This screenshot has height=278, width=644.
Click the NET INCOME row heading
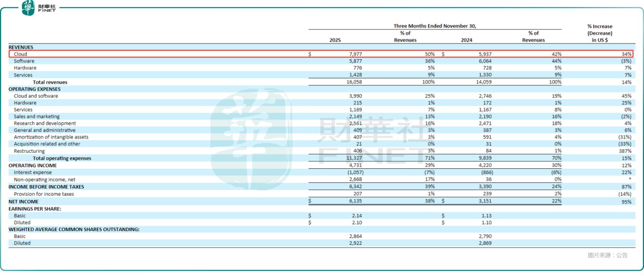(x=23, y=201)
